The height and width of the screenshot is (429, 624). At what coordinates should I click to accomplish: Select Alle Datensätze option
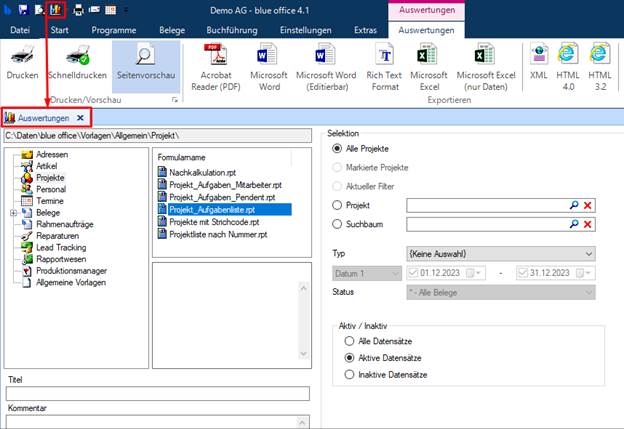349,341
